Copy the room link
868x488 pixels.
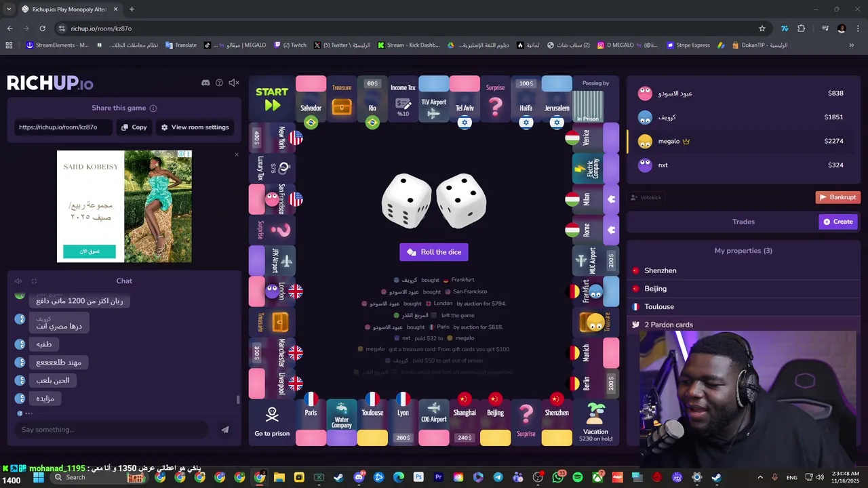pos(134,127)
